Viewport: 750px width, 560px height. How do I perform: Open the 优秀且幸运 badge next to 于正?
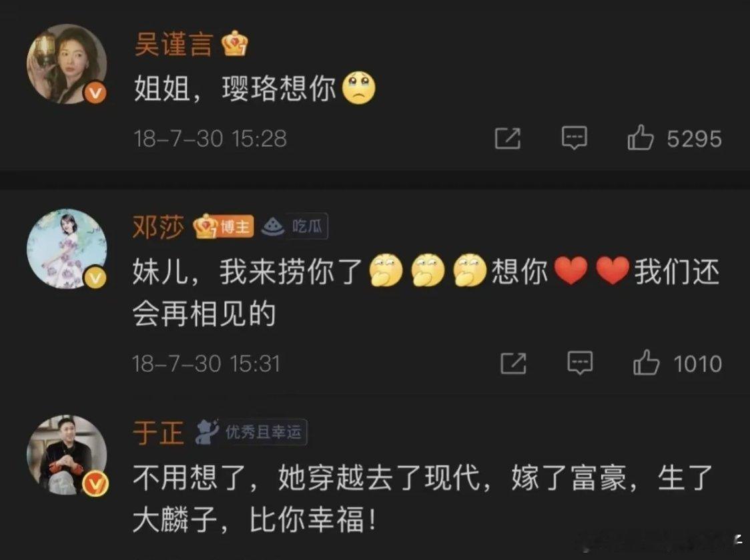pyautogui.click(x=251, y=433)
